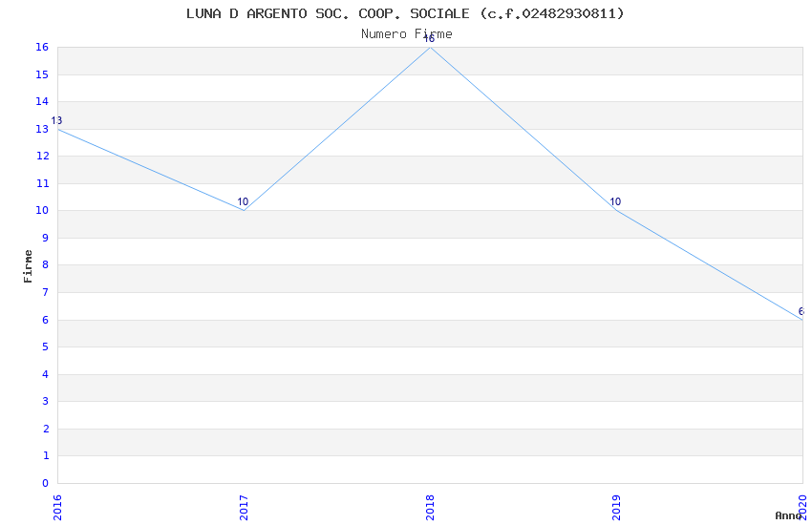Click the y-axis tick label 13
812x525 pixels.
click(42, 129)
